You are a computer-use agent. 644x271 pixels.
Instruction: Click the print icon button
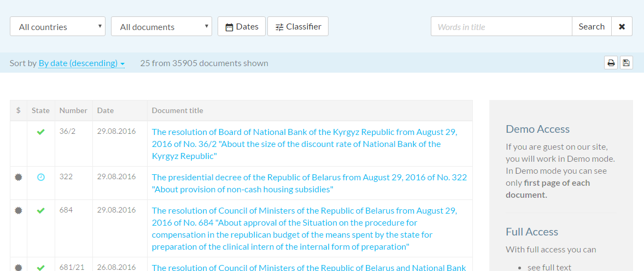[x=611, y=63]
